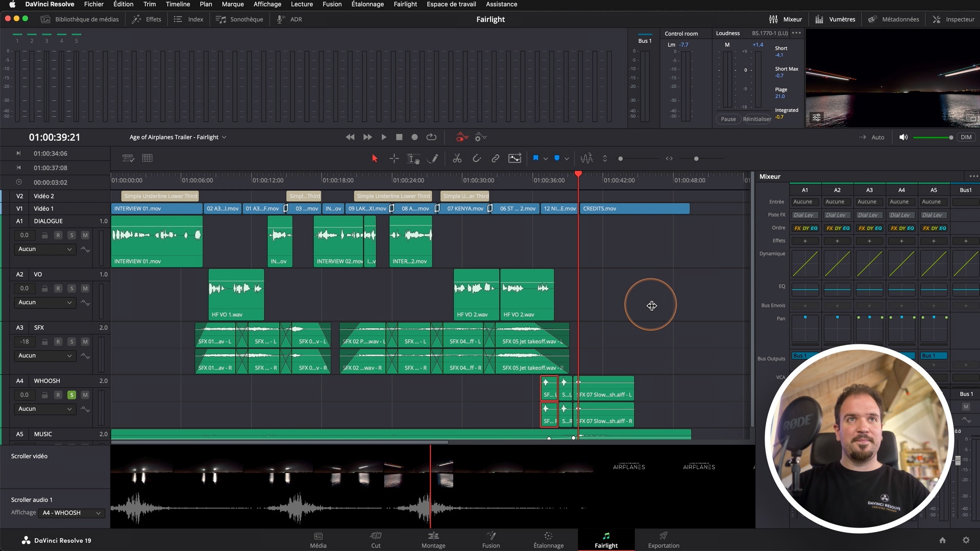
Task: Open the Fairlight page
Action: (x=606, y=540)
